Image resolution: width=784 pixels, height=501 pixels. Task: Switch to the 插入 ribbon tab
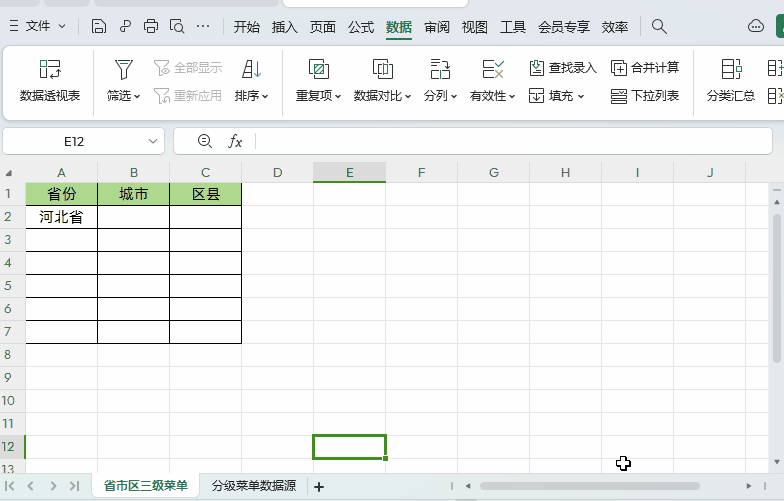click(x=284, y=26)
